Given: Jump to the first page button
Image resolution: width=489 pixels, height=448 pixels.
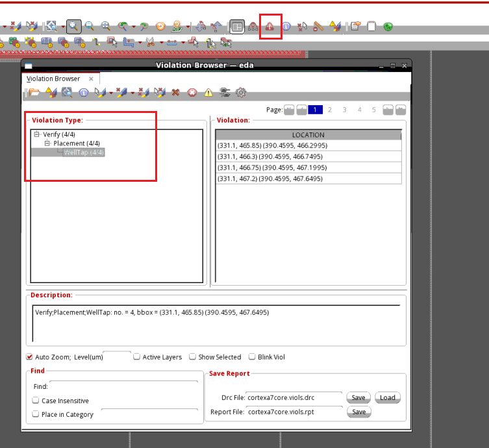Looking at the screenshot, I should point(289,110).
